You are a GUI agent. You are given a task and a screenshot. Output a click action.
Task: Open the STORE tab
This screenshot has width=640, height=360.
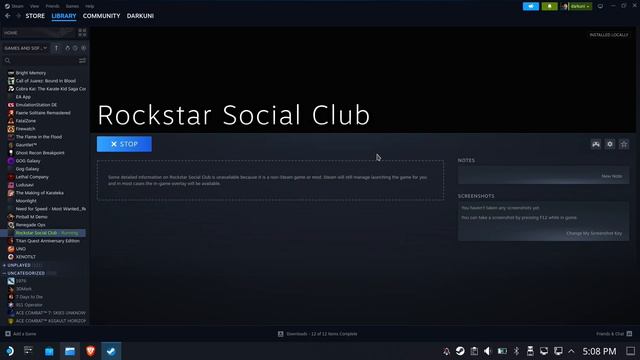point(35,16)
